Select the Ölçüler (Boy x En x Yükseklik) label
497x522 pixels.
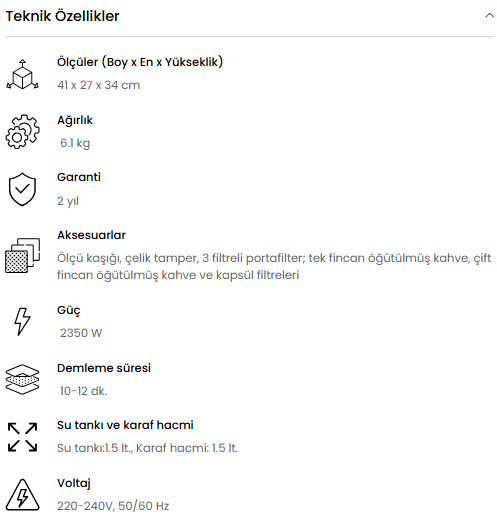pyautogui.click(x=140, y=62)
